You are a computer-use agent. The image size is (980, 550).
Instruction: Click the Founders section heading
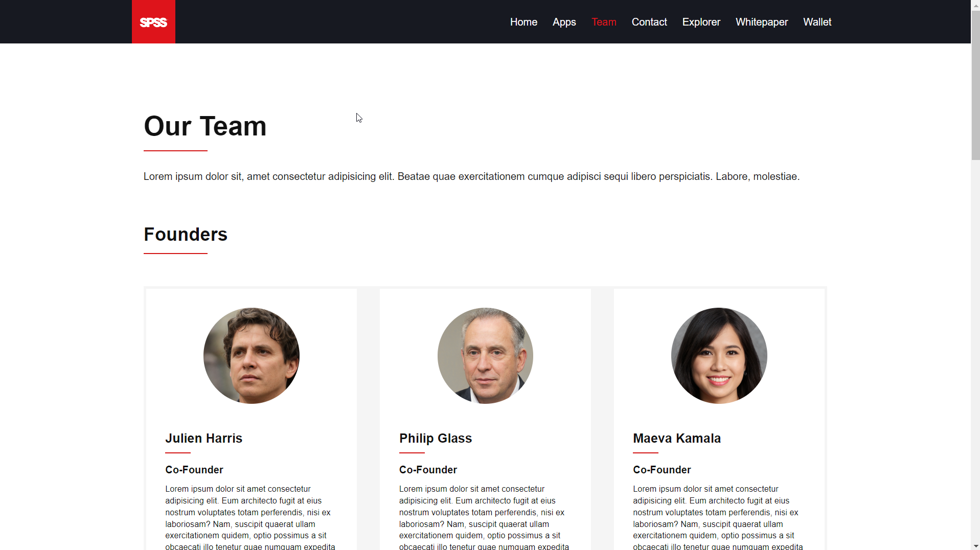tap(185, 234)
